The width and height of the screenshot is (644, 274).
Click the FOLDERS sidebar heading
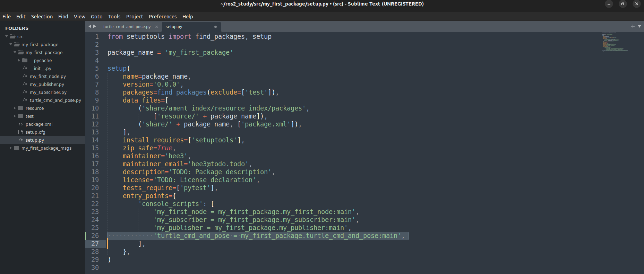click(17, 28)
